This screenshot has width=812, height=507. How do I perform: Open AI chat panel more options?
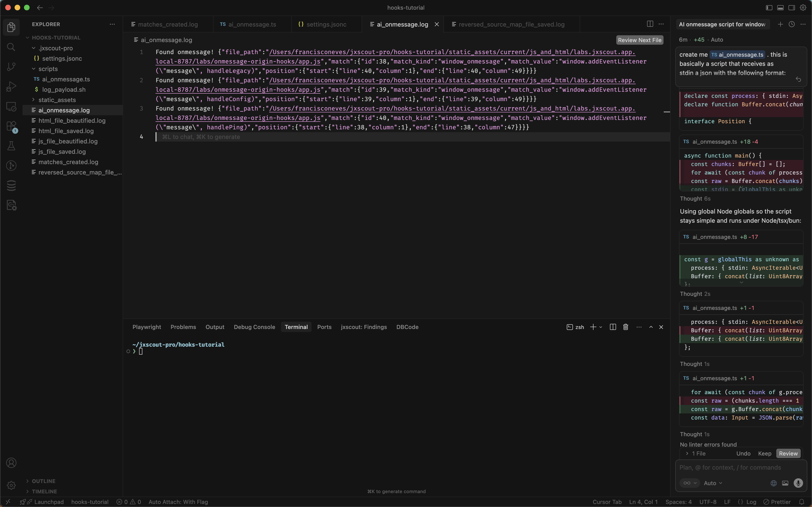click(803, 24)
